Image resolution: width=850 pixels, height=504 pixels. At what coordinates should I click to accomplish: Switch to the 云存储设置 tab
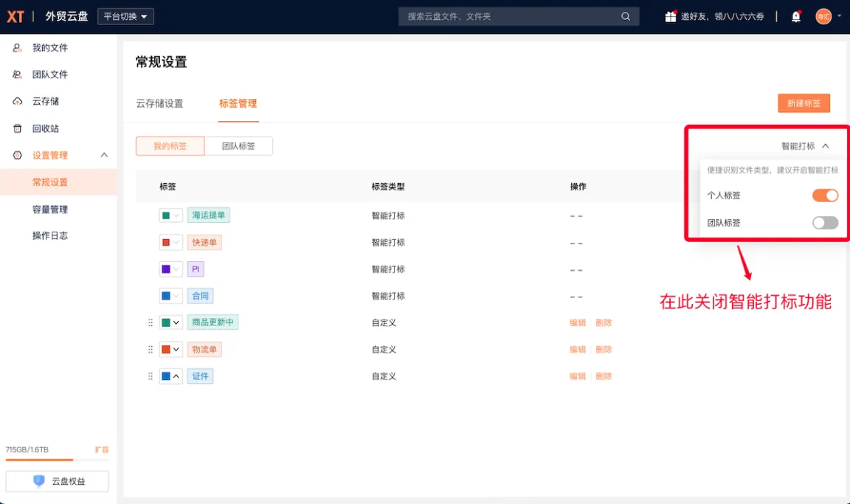[159, 103]
